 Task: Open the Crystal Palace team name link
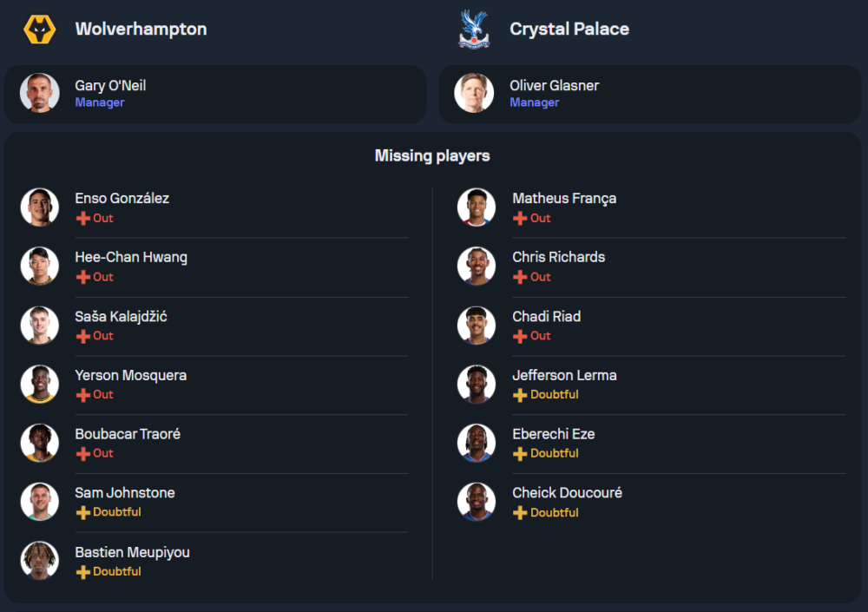coord(569,29)
